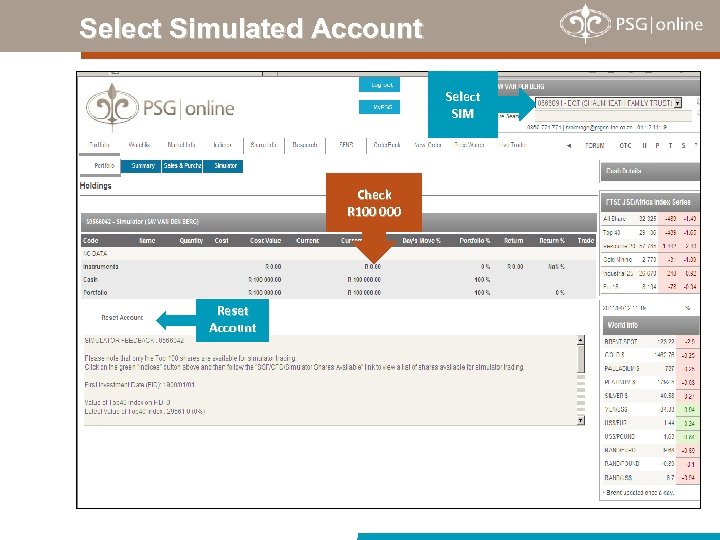Click the FORUM link
The image size is (720, 540).
coord(595,146)
